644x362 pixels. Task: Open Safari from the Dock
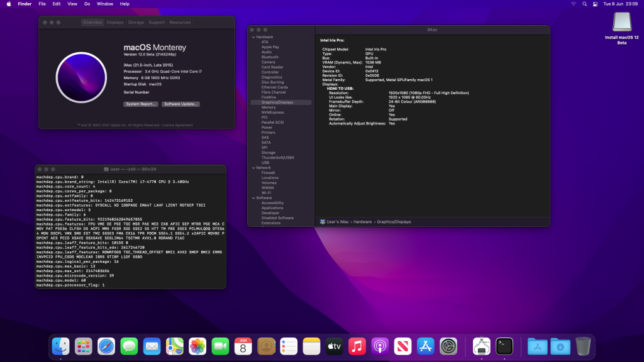pyautogui.click(x=106, y=346)
